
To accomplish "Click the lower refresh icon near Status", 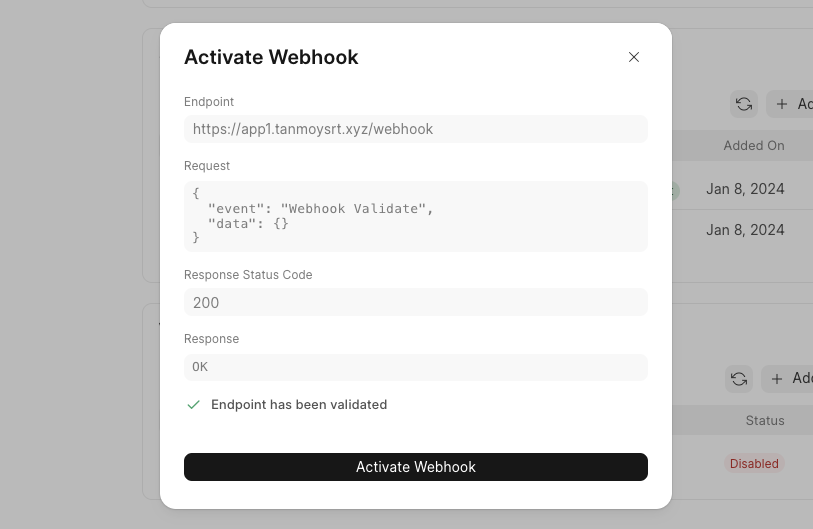I will [x=739, y=378].
